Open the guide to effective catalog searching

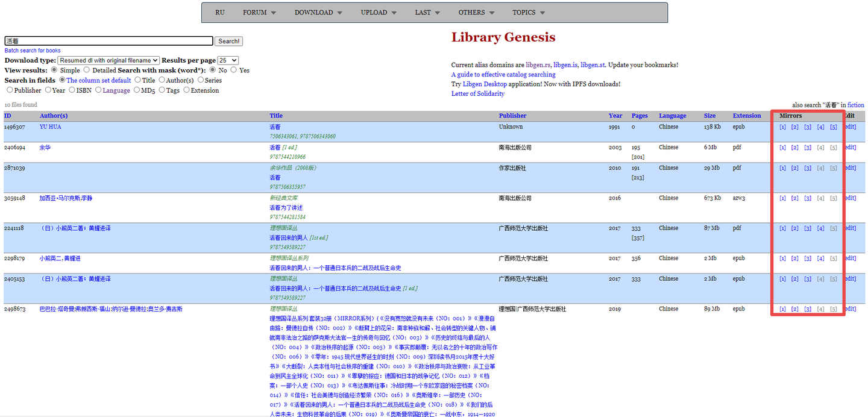(503, 75)
